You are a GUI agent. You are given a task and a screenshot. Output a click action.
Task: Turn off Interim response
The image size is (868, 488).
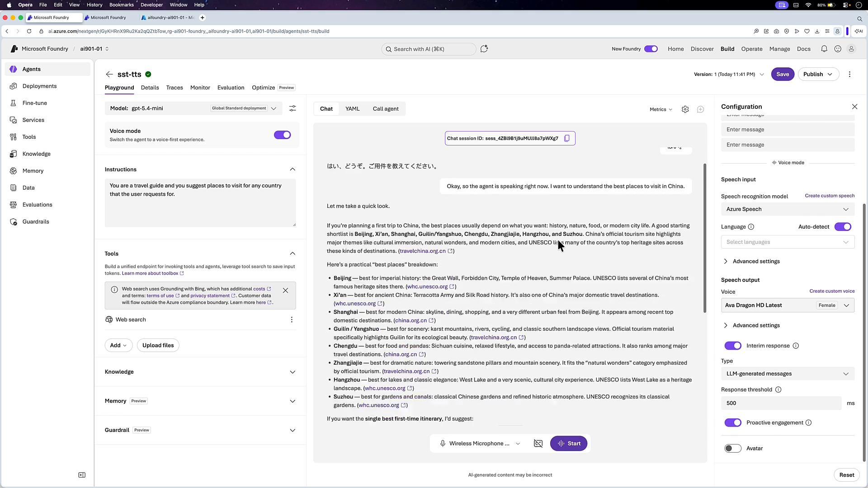click(733, 346)
